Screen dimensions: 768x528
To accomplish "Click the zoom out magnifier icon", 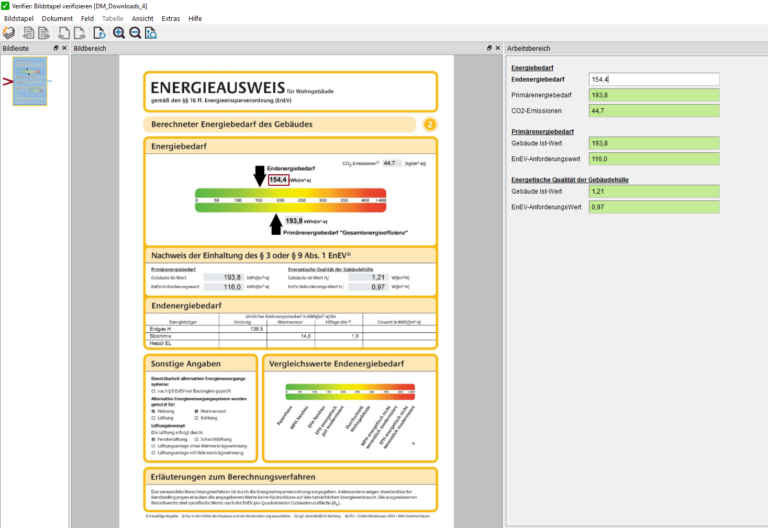I will [x=135, y=33].
